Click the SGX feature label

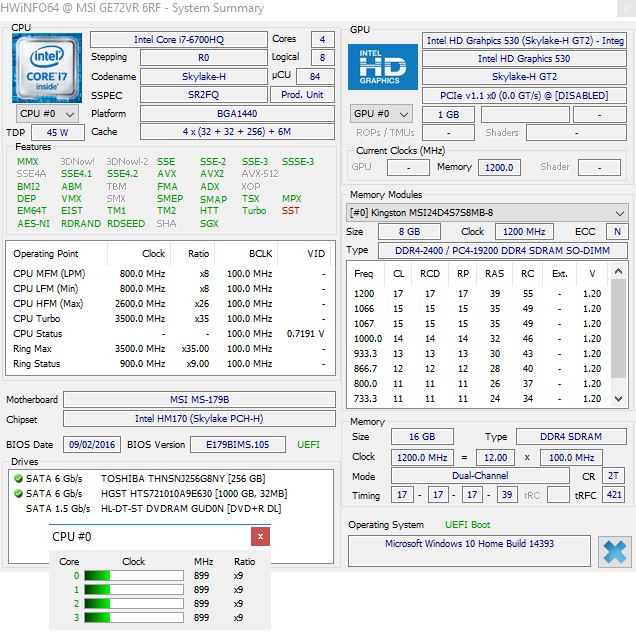209,223
